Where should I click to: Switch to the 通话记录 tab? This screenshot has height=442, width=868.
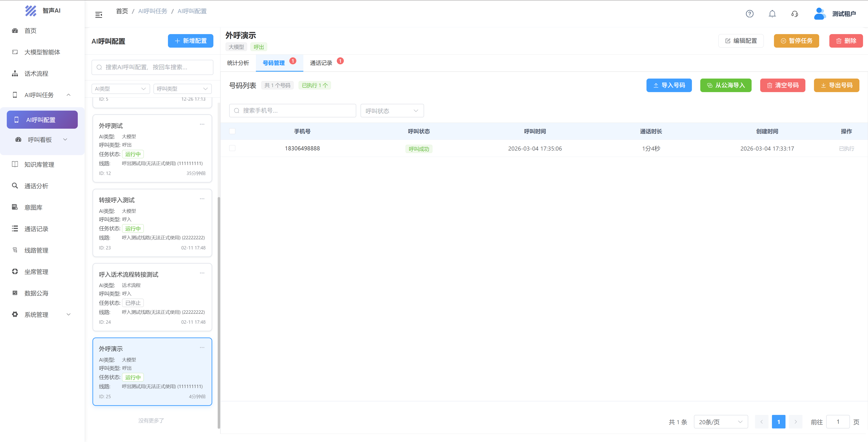[321, 63]
